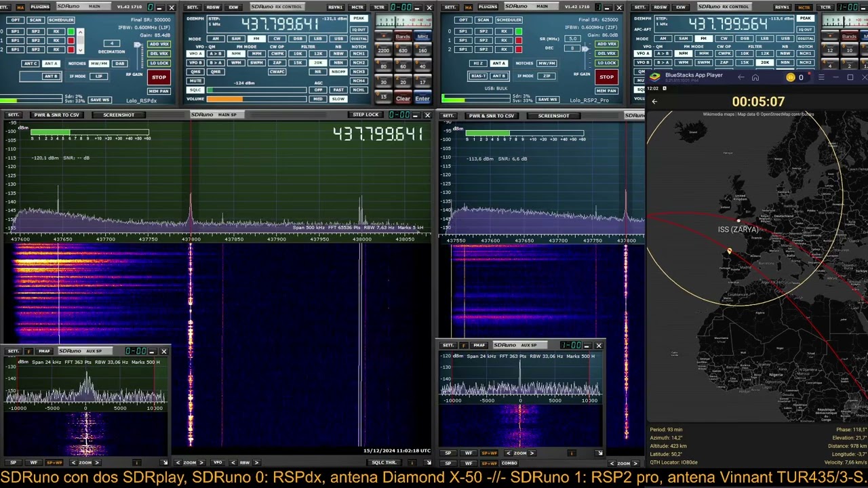Click the Clear key on the left frequency keypad
The height and width of the screenshot is (488, 868).
click(403, 99)
